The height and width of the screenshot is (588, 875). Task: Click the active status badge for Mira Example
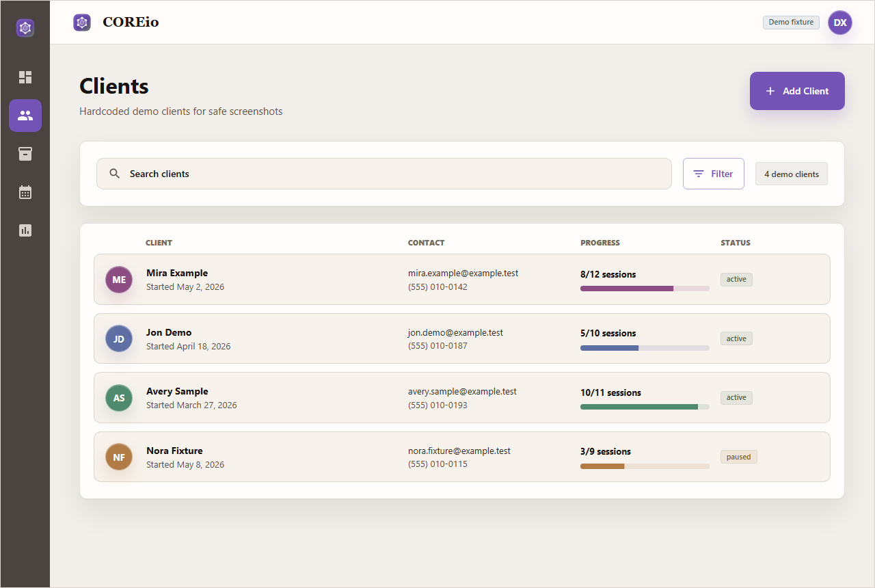pos(736,279)
